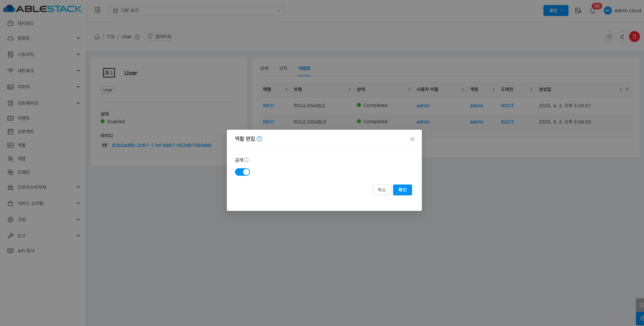
Task: Click the ABLESTACK logo
Action: (42, 9)
